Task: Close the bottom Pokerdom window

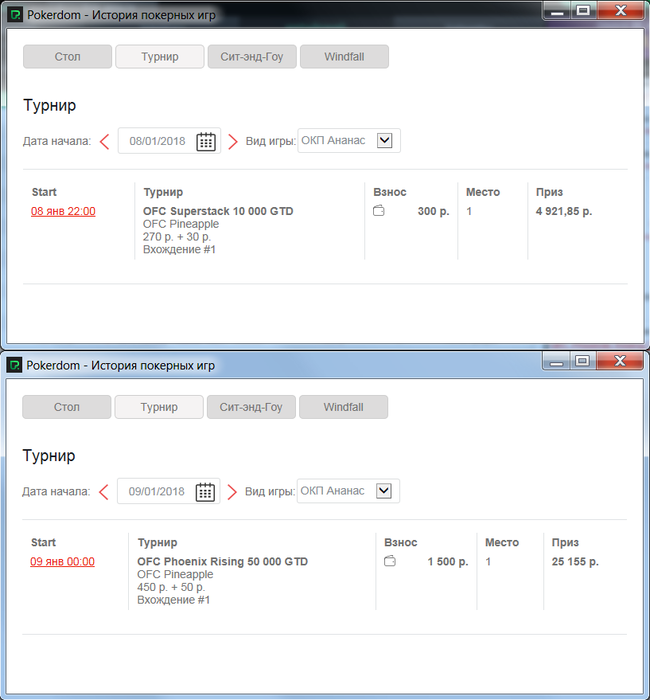Action: [620, 361]
